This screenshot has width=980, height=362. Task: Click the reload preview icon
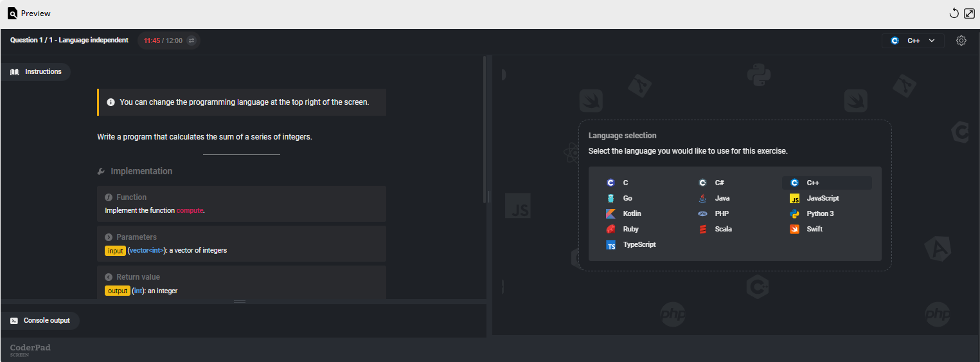tap(954, 14)
